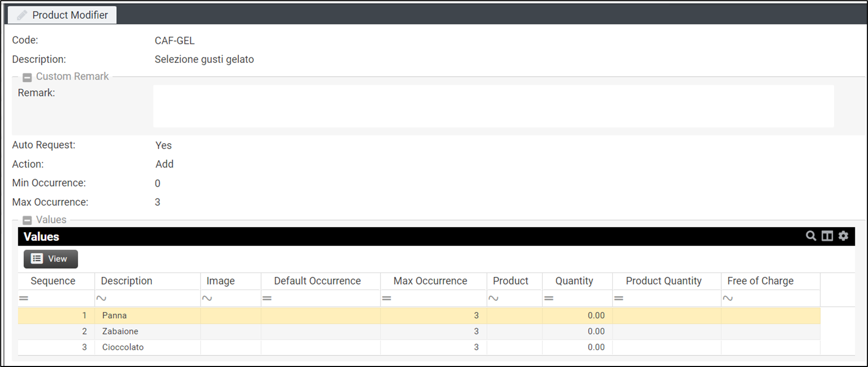The image size is (868, 367).
Task: Select the Zabaione row
Action: 120,331
